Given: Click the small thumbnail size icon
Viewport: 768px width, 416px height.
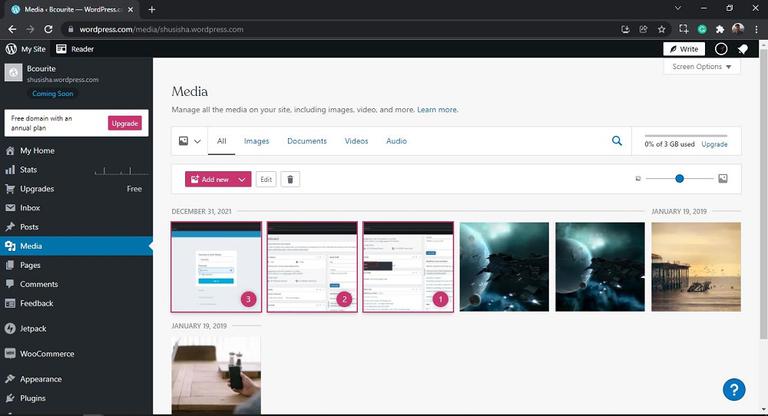Looking at the screenshot, I should click(x=638, y=179).
